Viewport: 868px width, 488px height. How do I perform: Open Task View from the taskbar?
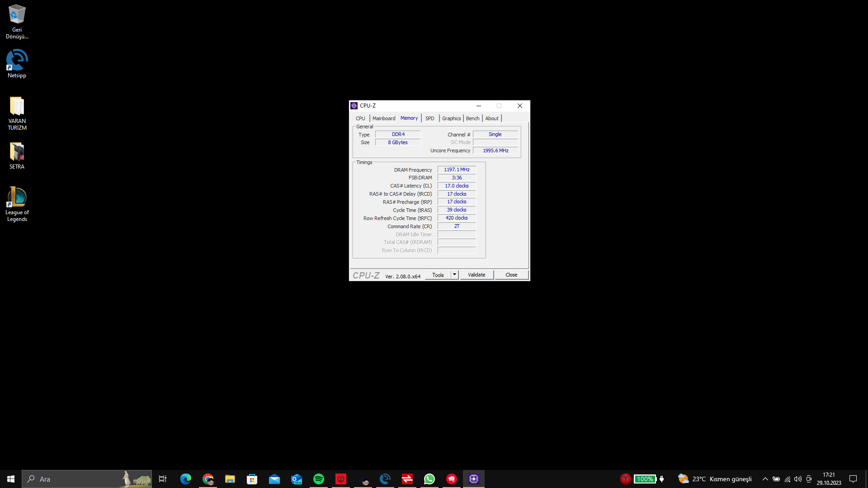coord(162,479)
